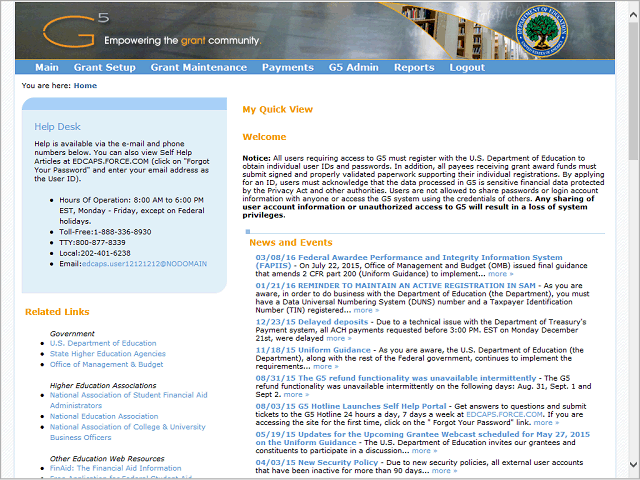Click the scrollbar up arrow
The width and height of the screenshot is (640, 480).
(633, 15)
